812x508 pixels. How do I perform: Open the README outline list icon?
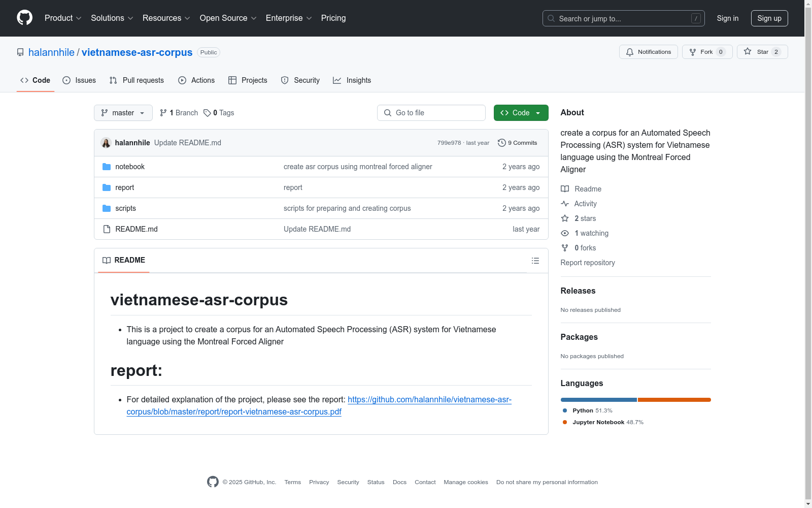(535, 261)
